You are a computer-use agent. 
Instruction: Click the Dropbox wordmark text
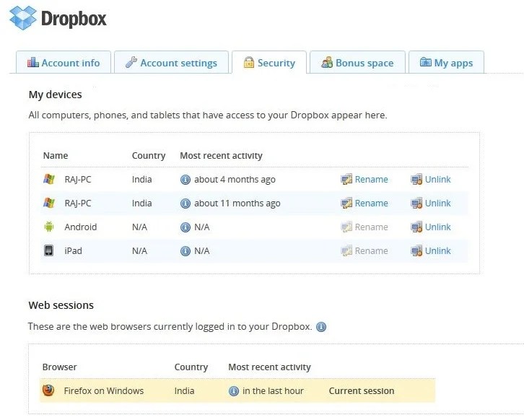[74, 19]
